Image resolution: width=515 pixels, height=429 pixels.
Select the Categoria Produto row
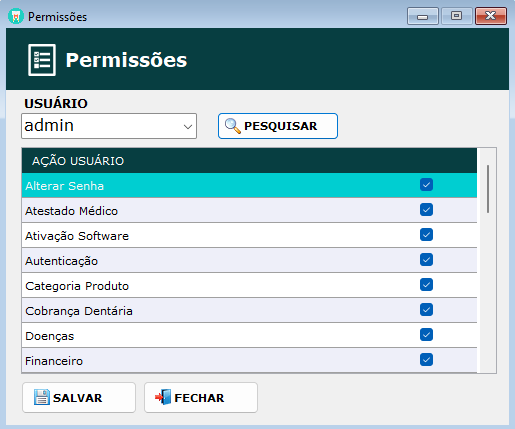pos(249,285)
